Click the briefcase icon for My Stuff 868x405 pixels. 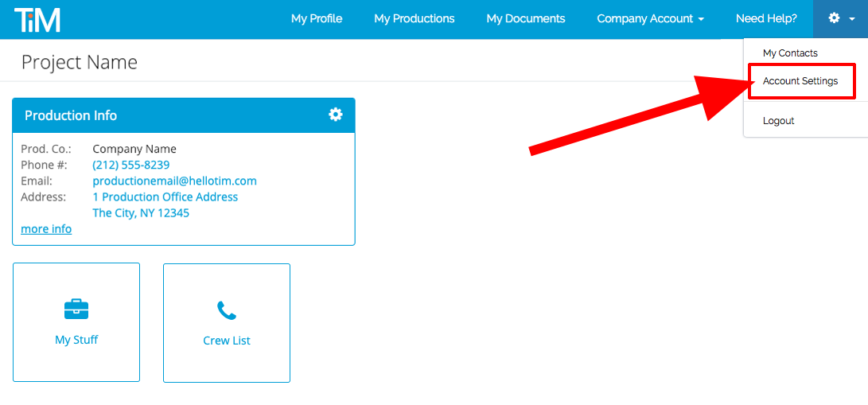point(76,309)
